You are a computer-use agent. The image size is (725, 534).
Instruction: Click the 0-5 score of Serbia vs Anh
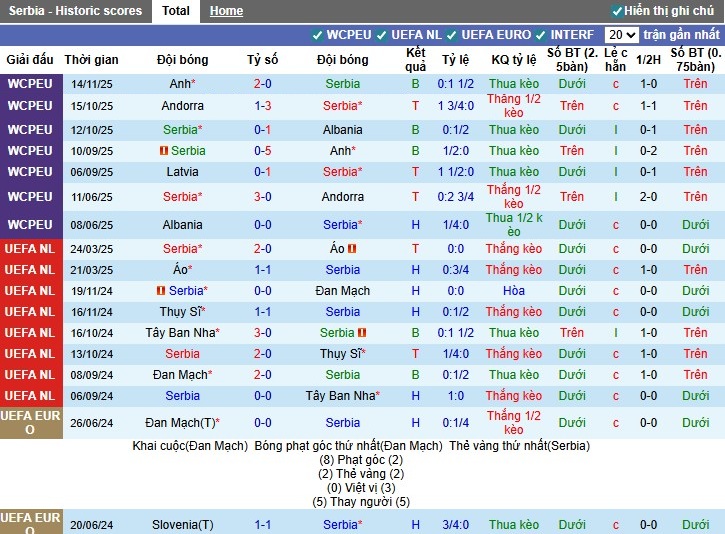(263, 151)
